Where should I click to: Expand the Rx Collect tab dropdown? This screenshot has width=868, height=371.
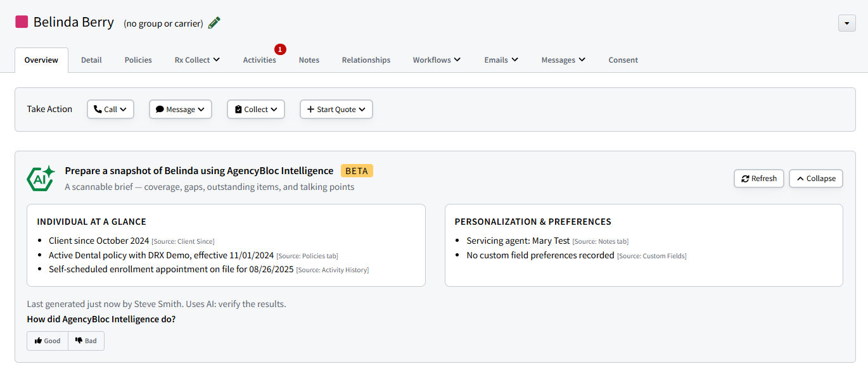(197, 60)
